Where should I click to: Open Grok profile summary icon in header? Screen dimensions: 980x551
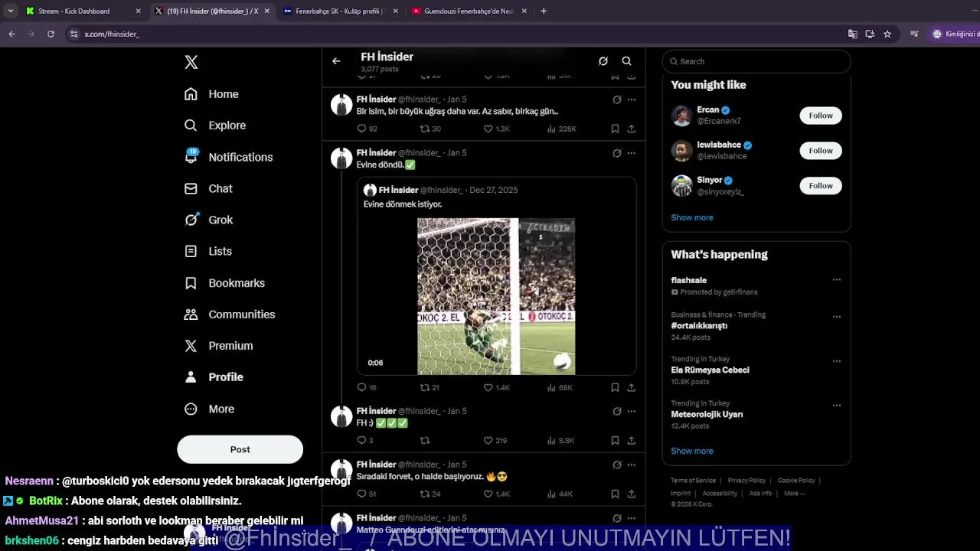pos(603,61)
